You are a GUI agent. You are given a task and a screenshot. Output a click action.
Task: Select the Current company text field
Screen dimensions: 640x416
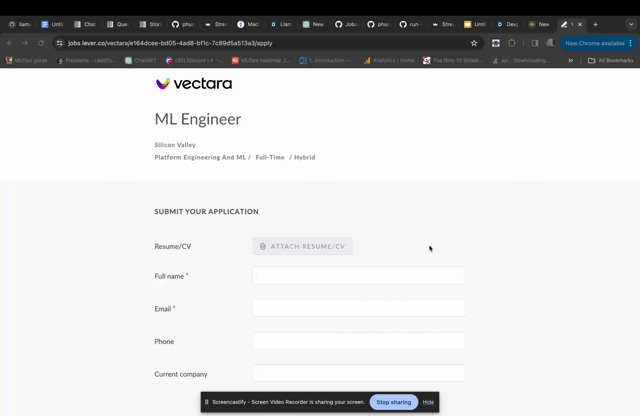(x=358, y=374)
